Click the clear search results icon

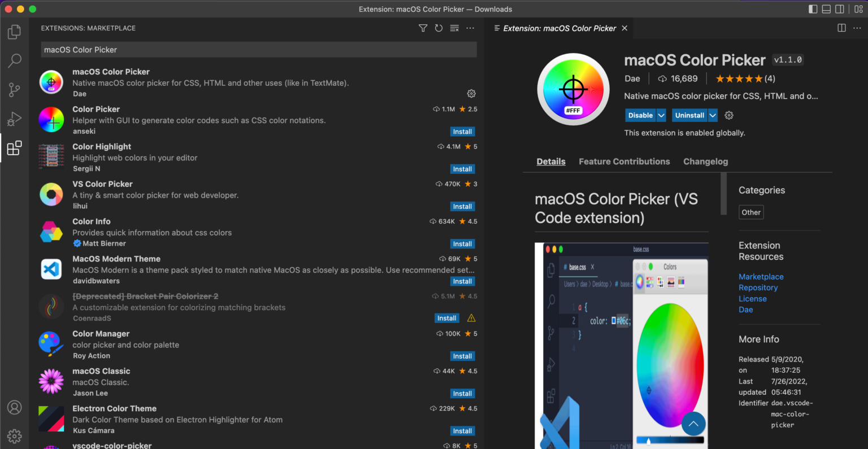click(454, 28)
